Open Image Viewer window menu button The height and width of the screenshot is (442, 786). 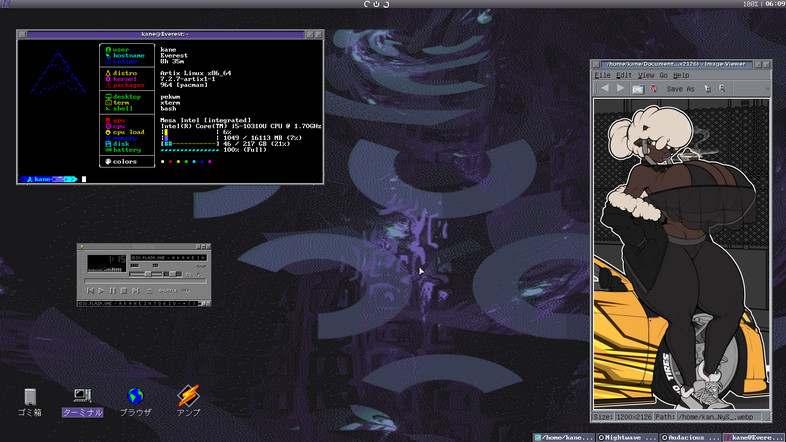point(596,64)
